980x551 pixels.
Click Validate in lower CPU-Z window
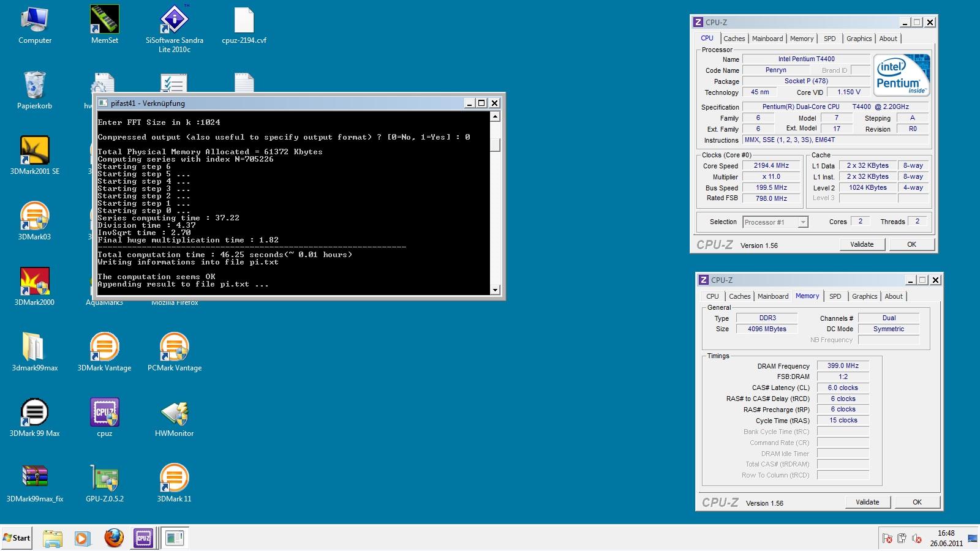[867, 502]
